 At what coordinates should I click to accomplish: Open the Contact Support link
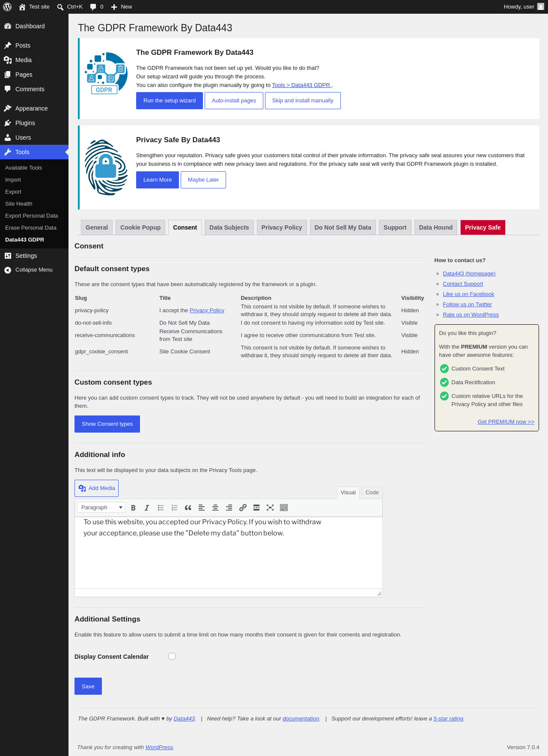pos(463,284)
